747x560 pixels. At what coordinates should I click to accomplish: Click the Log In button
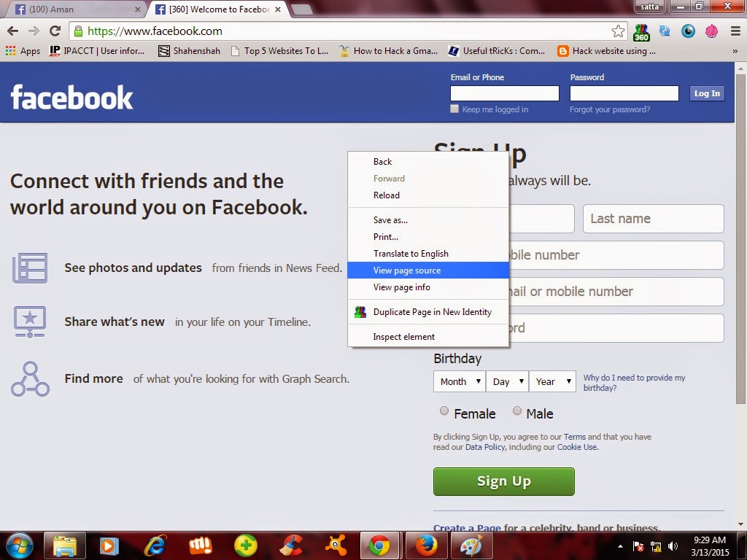707,93
